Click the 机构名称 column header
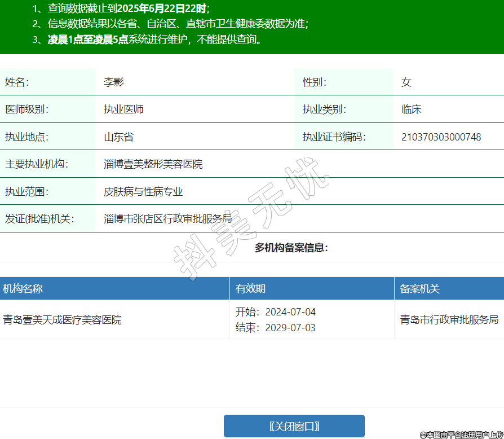The image size is (504, 439). point(23,289)
